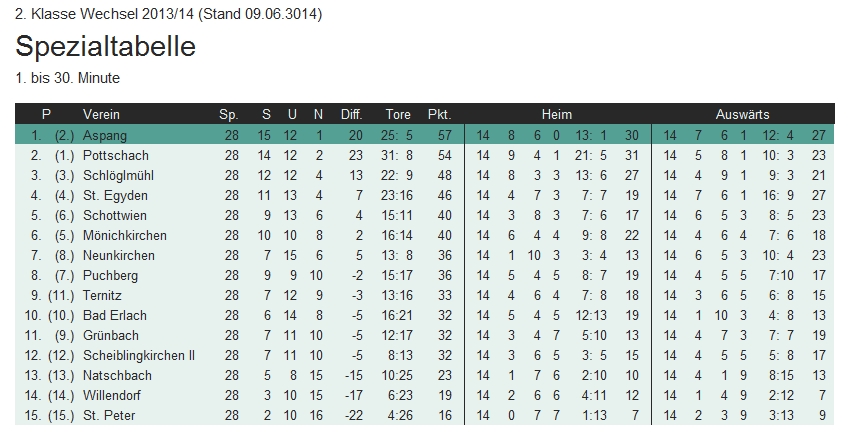849x432 pixels.
Task: Select the Natschbach club
Action: [118, 375]
